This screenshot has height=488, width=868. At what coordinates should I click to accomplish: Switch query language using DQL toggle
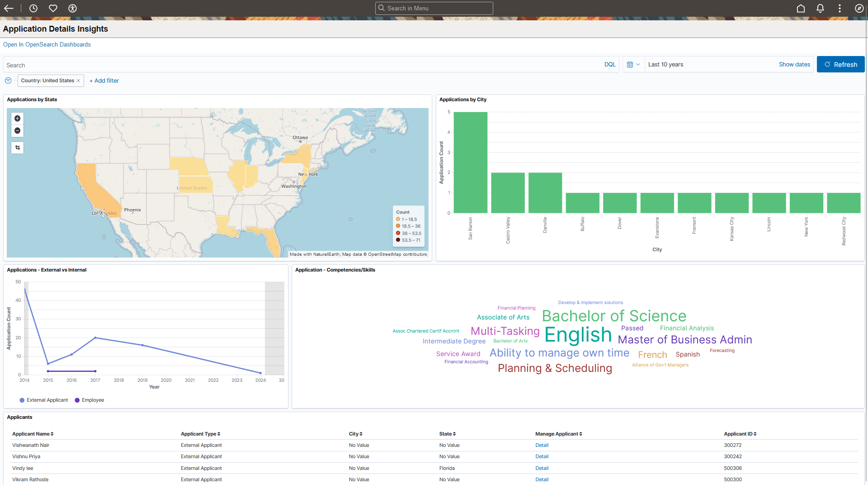(x=610, y=64)
